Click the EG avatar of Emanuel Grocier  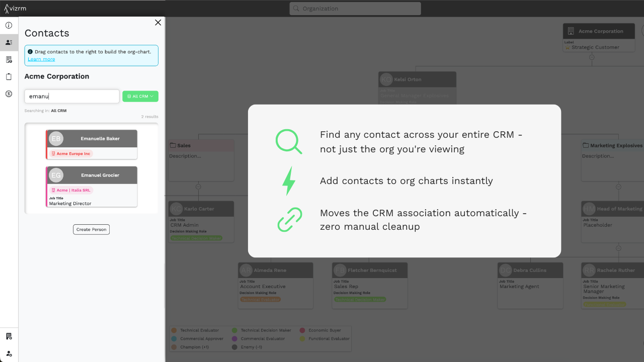coord(56,175)
